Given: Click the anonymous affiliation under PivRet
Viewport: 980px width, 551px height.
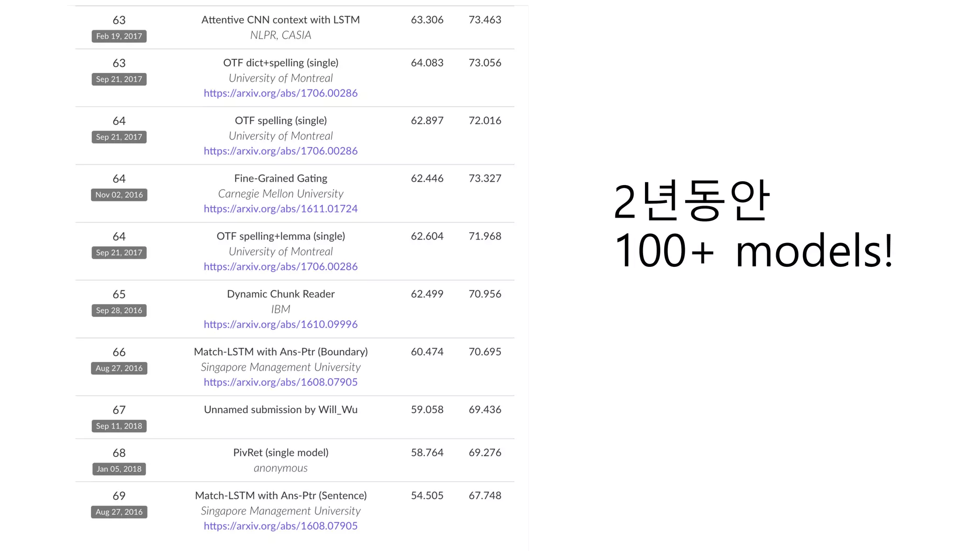Looking at the screenshot, I should [x=280, y=468].
